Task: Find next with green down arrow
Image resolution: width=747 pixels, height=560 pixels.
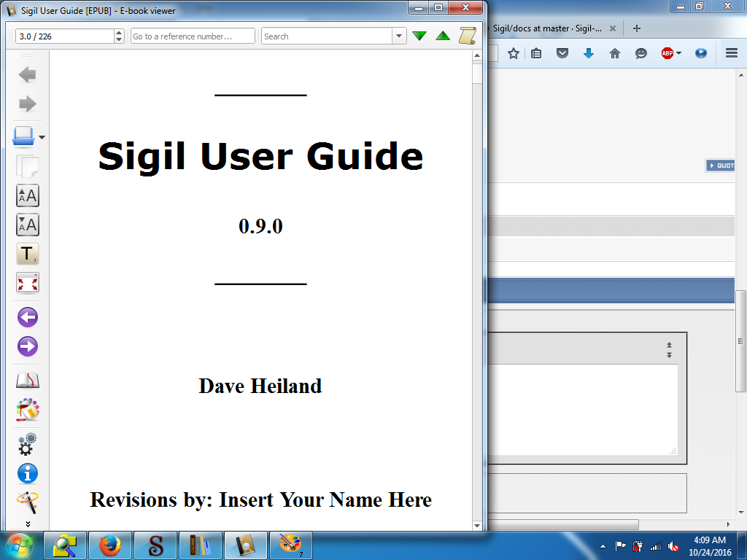Action: 419,36
